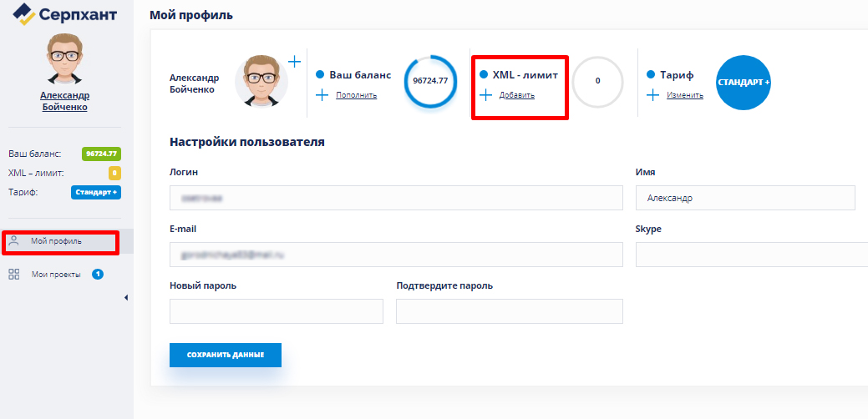Open Мой профиль menu item

56,241
